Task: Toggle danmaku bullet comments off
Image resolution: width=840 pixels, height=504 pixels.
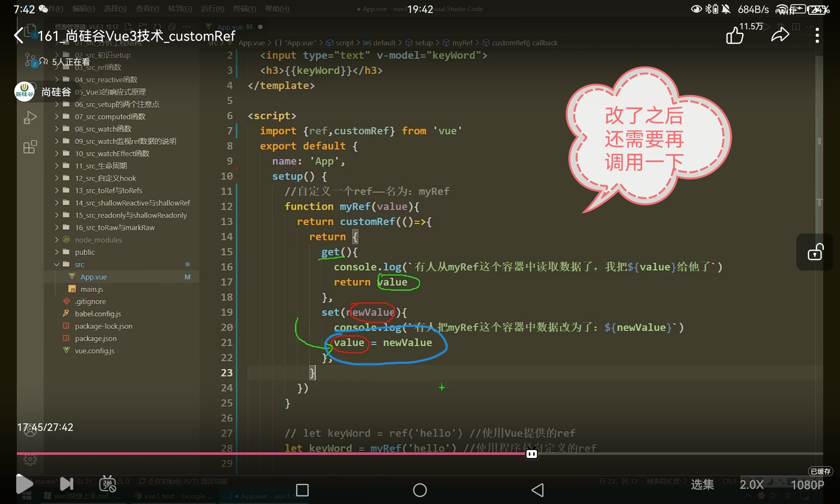Action: click(x=108, y=484)
